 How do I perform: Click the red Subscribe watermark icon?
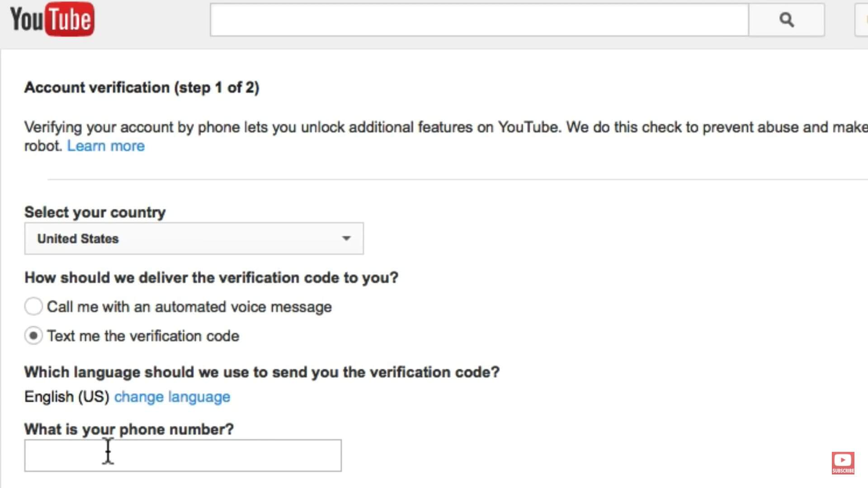point(843,463)
